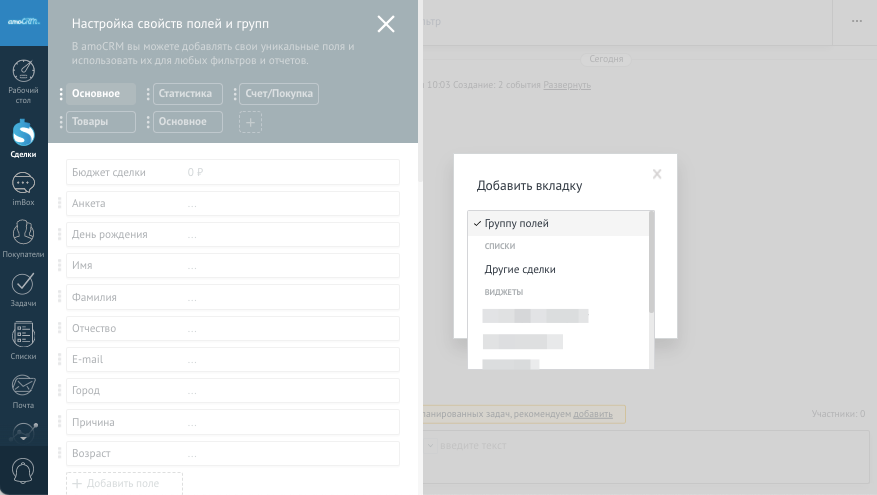Select Другие сделки from list
The image size is (877, 495).
click(x=520, y=270)
